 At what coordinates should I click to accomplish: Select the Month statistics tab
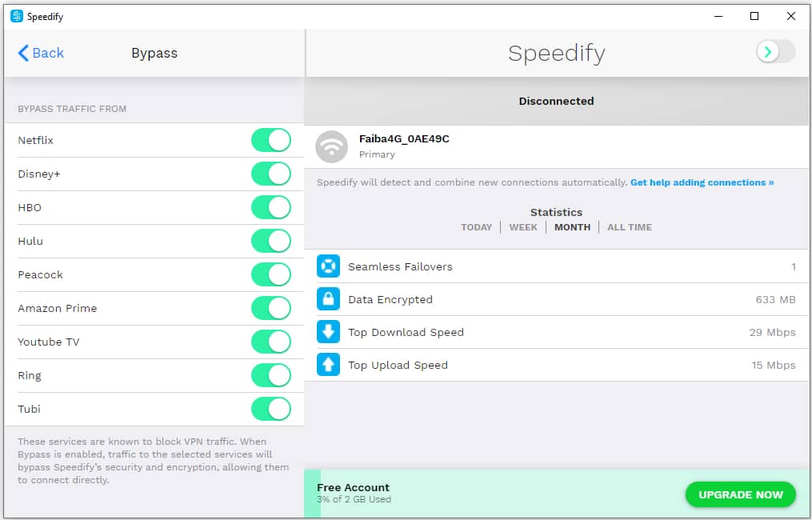[x=572, y=227]
